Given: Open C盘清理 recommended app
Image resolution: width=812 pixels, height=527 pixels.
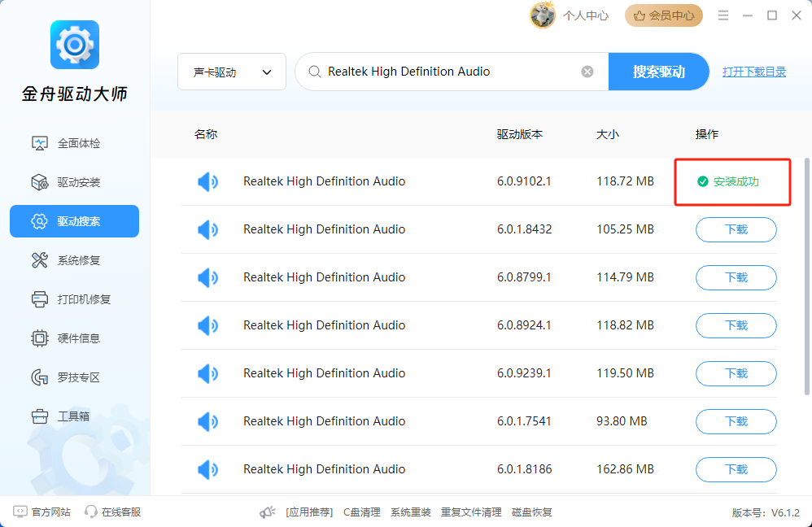Looking at the screenshot, I should click(x=361, y=512).
